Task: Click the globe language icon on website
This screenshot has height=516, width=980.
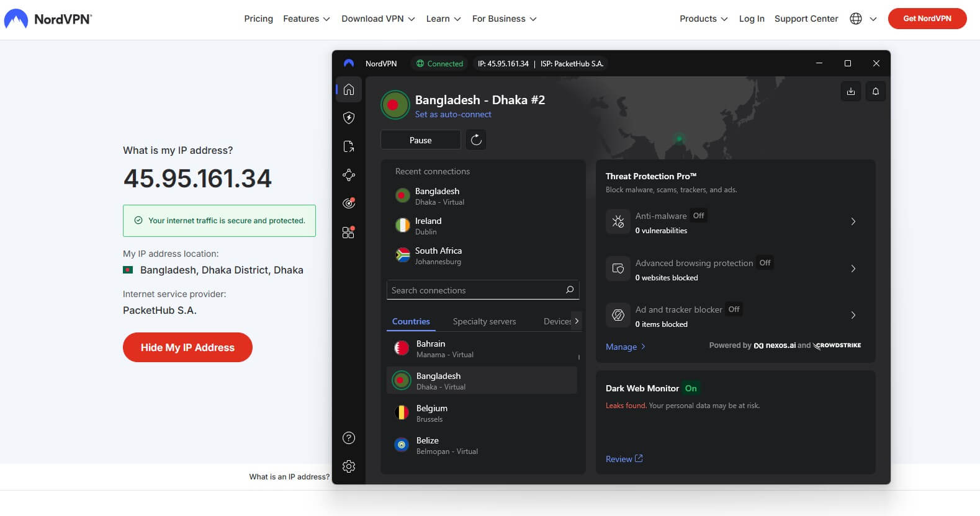Action: pyautogui.click(x=856, y=19)
